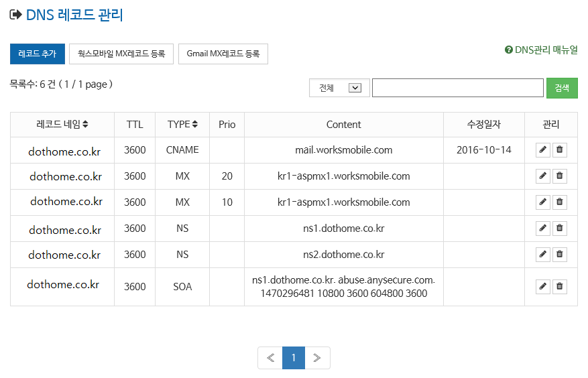The height and width of the screenshot is (378, 588).
Task: Edit the SOA record
Action: 542,287
